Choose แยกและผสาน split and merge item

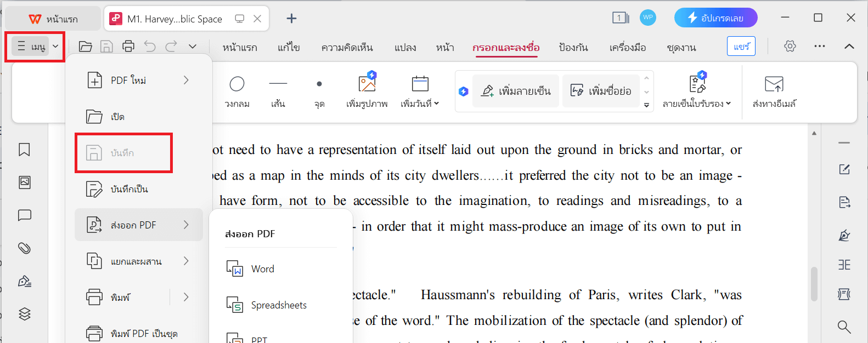click(x=139, y=261)
